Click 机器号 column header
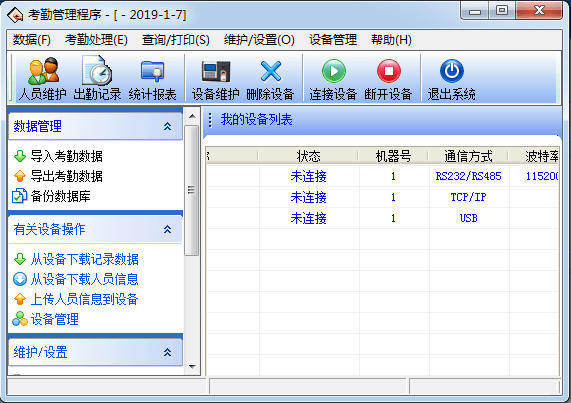This screenshot has height=403, width=571. 393,156
